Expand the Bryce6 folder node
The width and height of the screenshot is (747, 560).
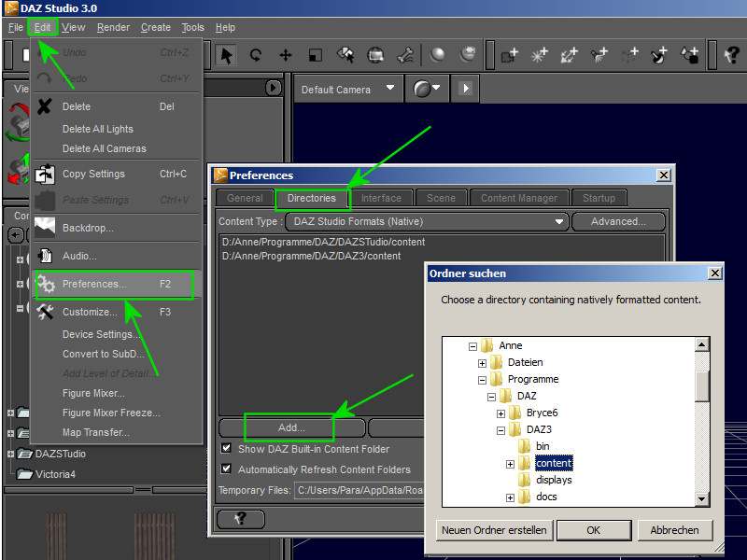point(500,413)
